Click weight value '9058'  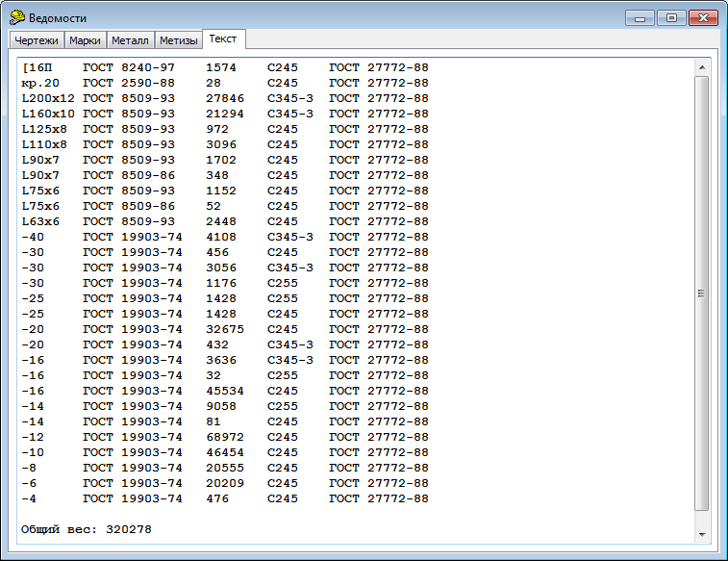point(221,406)
